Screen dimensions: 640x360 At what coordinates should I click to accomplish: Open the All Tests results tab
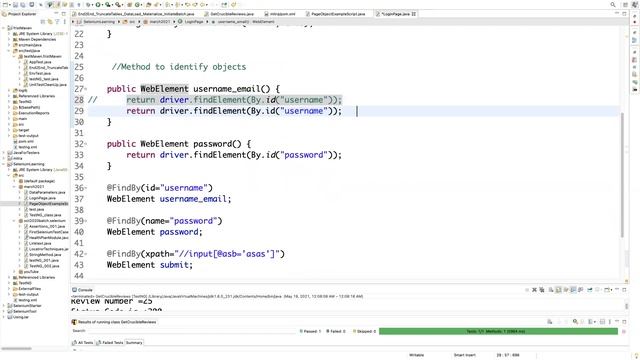point(83,342)
